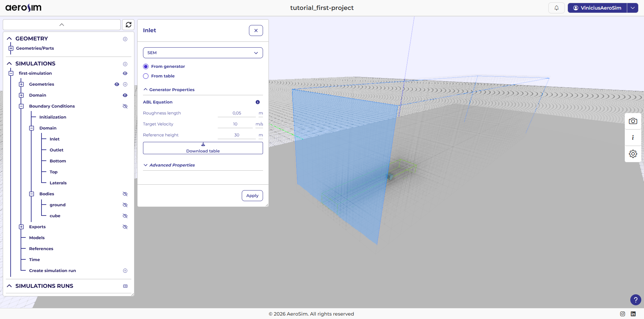
Task: Select the From table radio button
Action: (146, 76)
